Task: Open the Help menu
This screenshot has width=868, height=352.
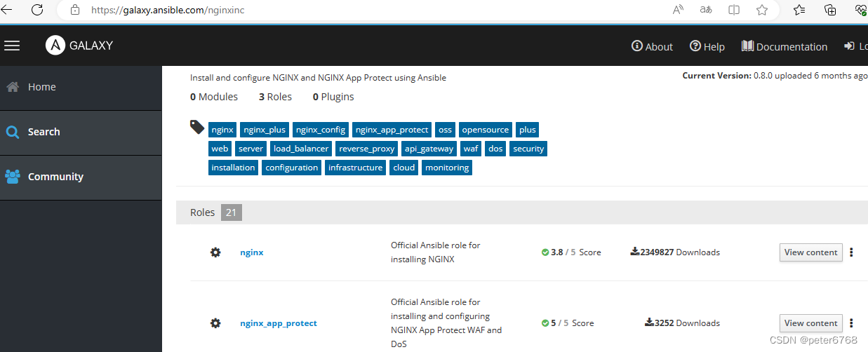Action: click(707, 46)
